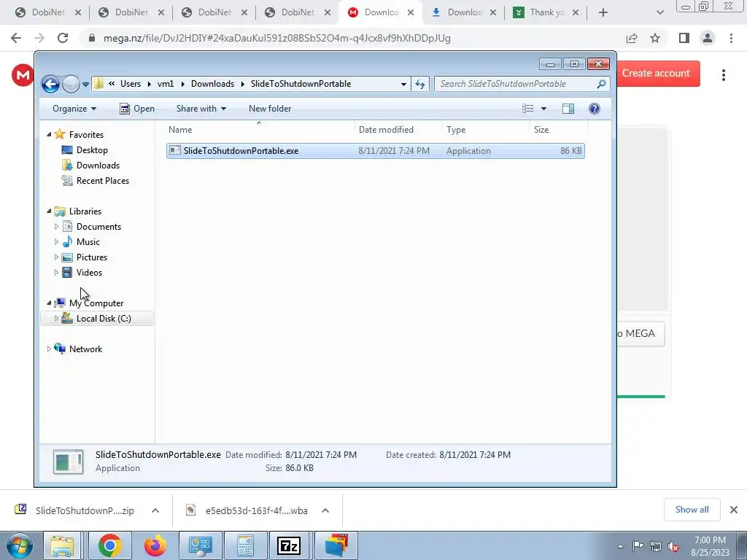
Task: Click the MEGA Create account button
Action: click(x=659, y=74)
